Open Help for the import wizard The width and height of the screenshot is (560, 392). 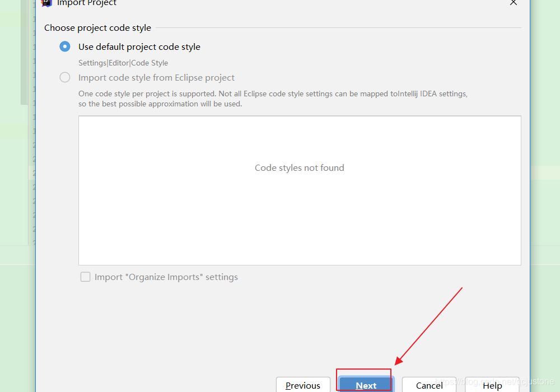(492, 385)
